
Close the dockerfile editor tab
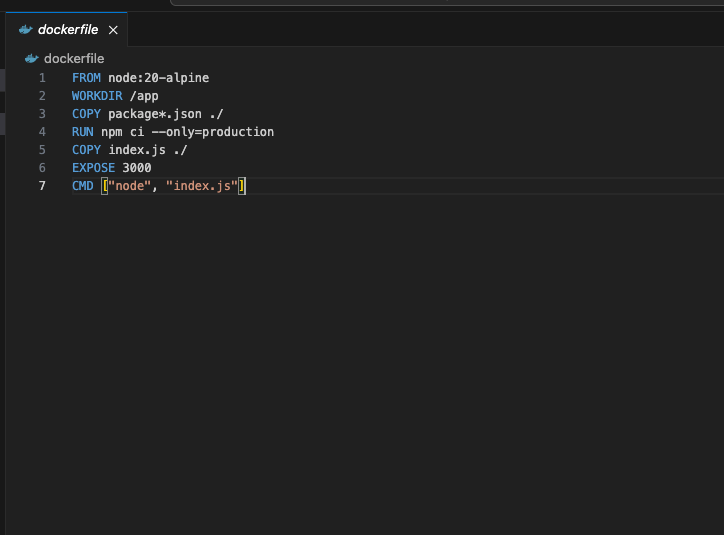coord(113,30)
